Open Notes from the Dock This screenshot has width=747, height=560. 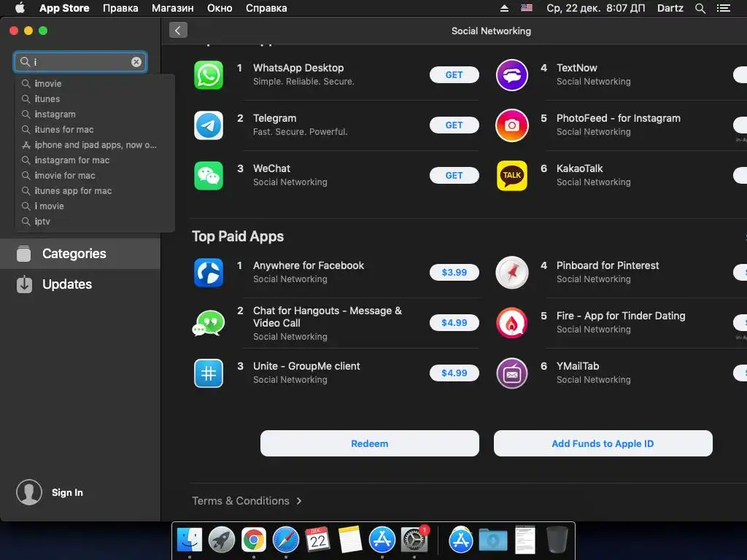click(349, 540)
